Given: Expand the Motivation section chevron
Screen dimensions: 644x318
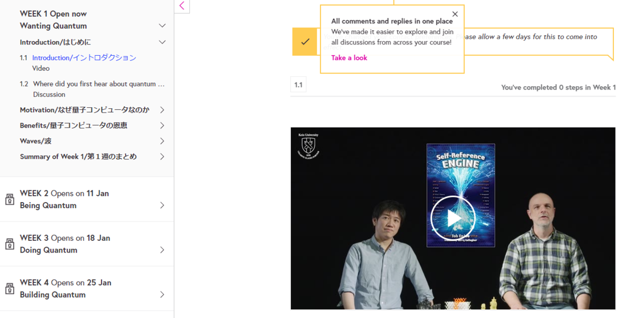Looking at the screenshot, I should [x=162, y=110].
